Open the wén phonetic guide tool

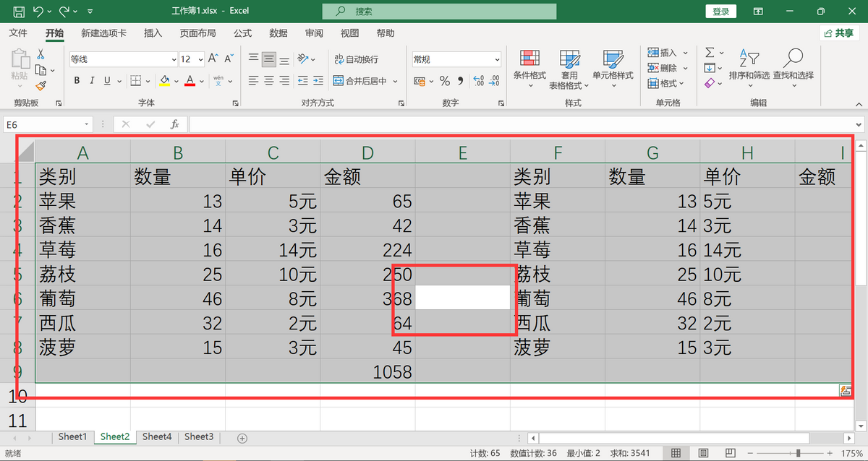pyautogui.click(x=218, y=81)
